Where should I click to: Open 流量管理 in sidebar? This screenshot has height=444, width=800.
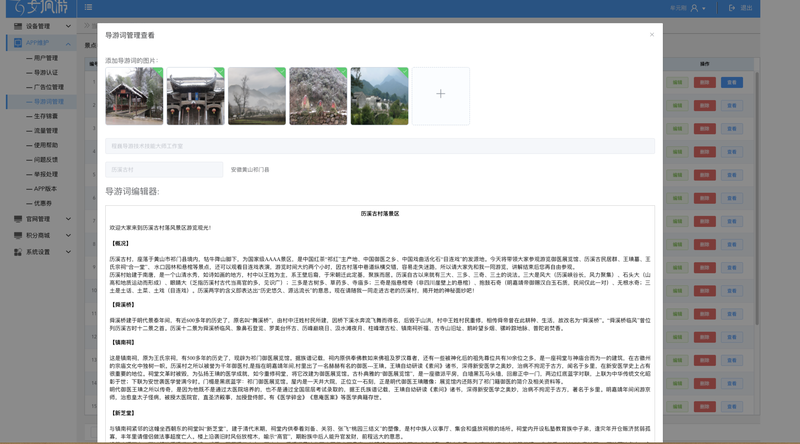coord(45,131)
